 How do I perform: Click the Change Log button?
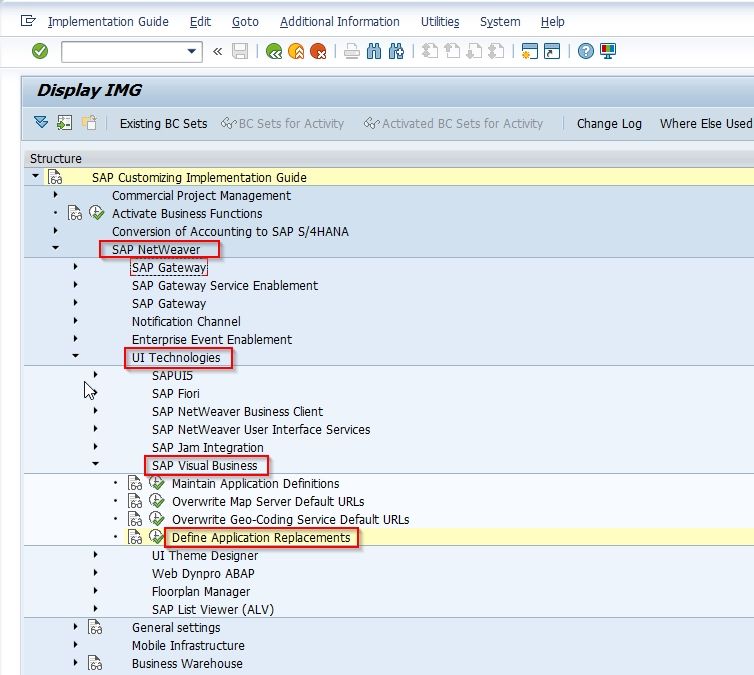coord(609,124)
